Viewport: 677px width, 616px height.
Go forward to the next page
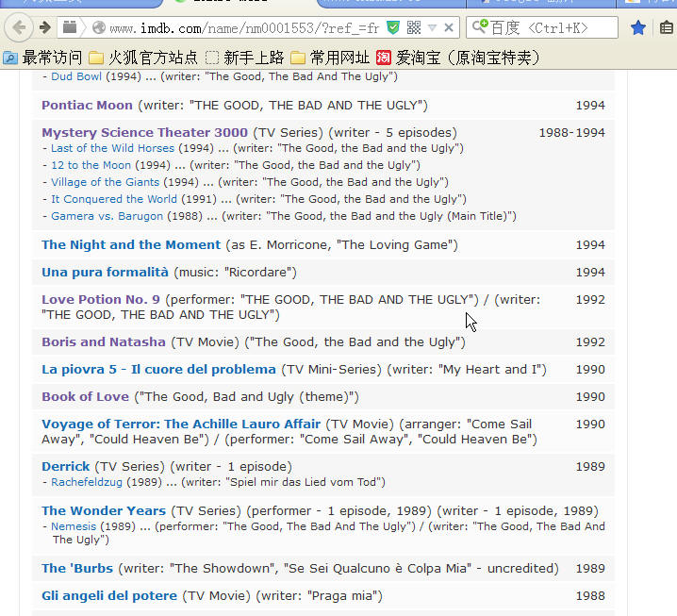coord(45,28)
